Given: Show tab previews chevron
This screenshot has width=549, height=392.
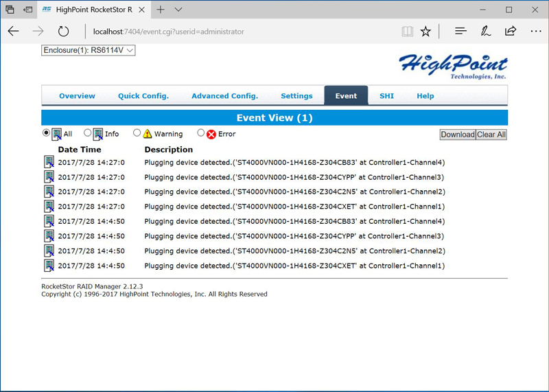Looking at the screenshot, I should coord(178,10).
